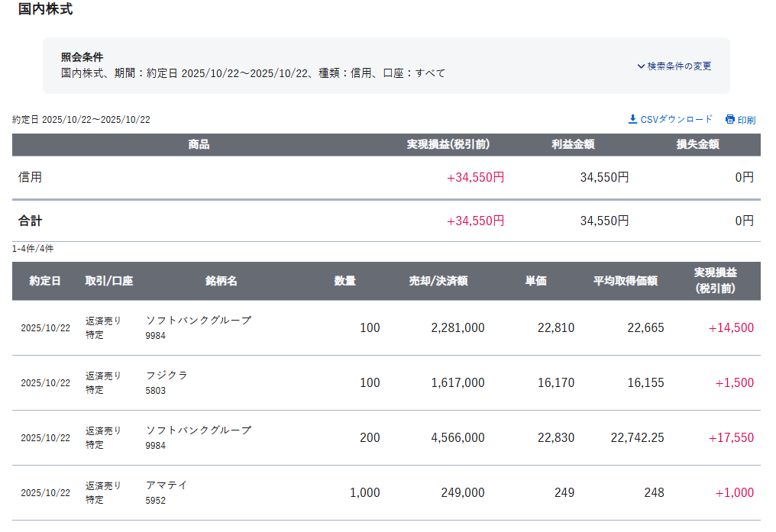
Task: Click the 単価 column header
Action: 535,281
